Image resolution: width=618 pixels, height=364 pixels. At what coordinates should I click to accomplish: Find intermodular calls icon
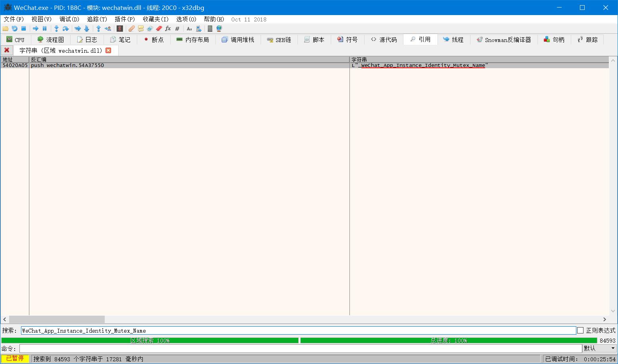point(198,29)
